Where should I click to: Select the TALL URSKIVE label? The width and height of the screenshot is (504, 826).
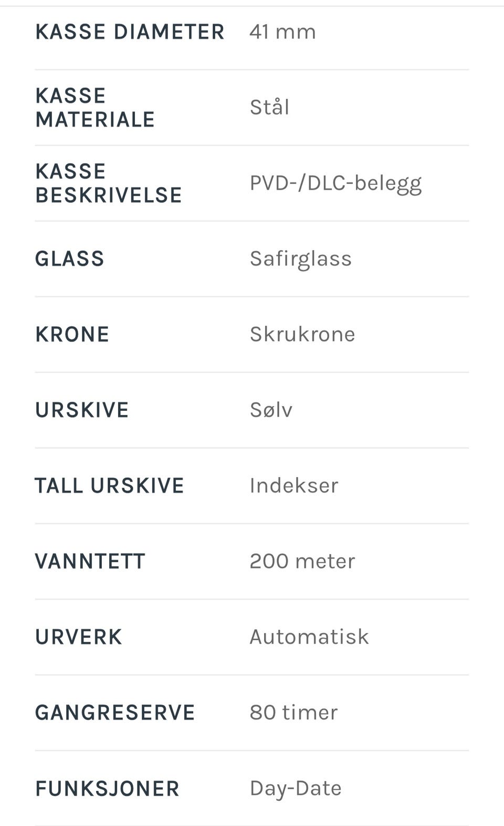coord(109,486)
